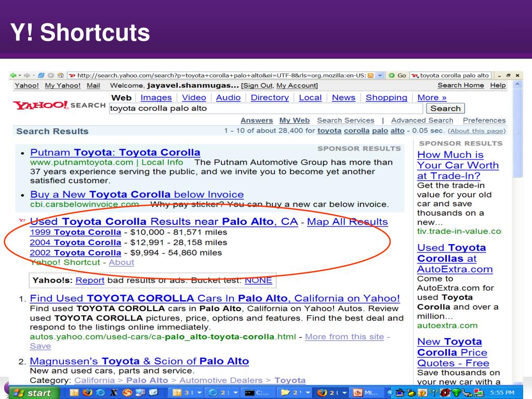The image size is (532, 399).
Task: Launch Internet Explorer from Quick Launch
Action: [101, 393]
